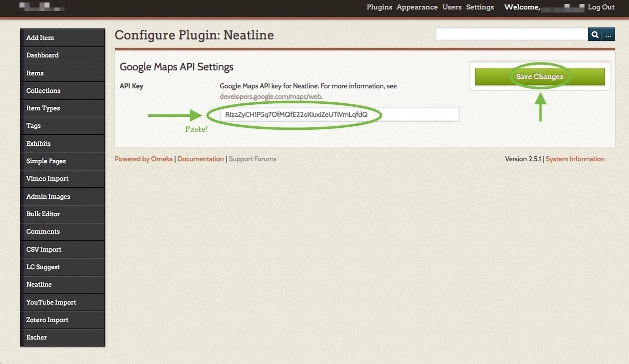629x364 pixels.
Task: Select LC Suggest in the sidebar
Action: click(62, 267)
